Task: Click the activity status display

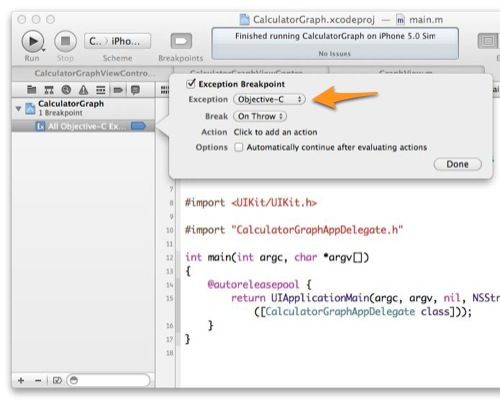Action: pyautogui.click(x=335, y=44)
